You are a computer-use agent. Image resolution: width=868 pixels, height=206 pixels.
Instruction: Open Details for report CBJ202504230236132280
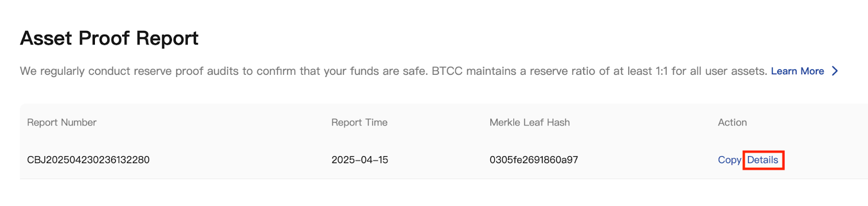tap(763, 160)
